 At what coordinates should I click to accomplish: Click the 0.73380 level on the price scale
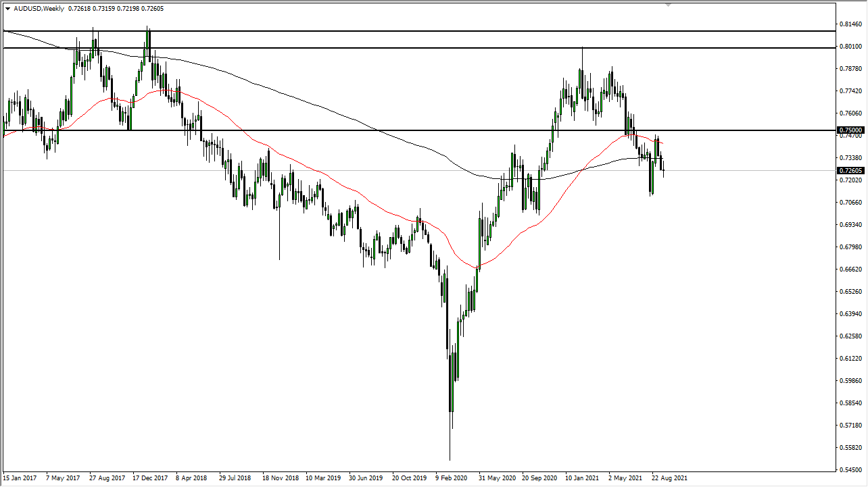point(850,157)
